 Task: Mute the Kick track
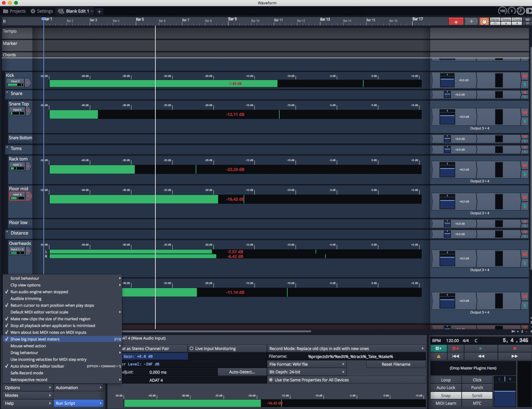[525, 76]
